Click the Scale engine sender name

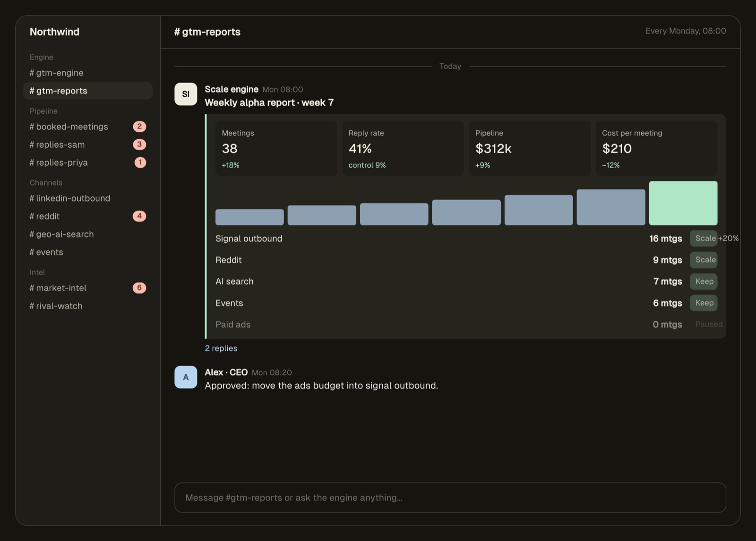pos(232,89)
